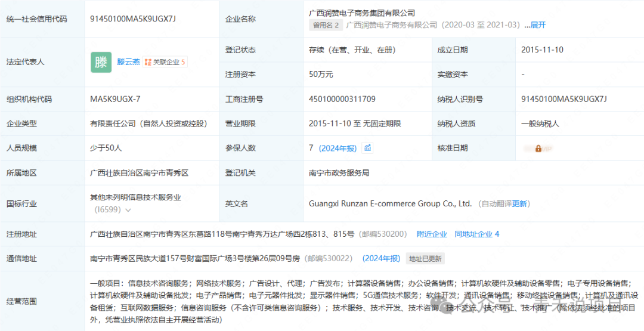Select taxpayer ID value in 纳税人识别号 row
Screen dimensions: 644x331
564,99
